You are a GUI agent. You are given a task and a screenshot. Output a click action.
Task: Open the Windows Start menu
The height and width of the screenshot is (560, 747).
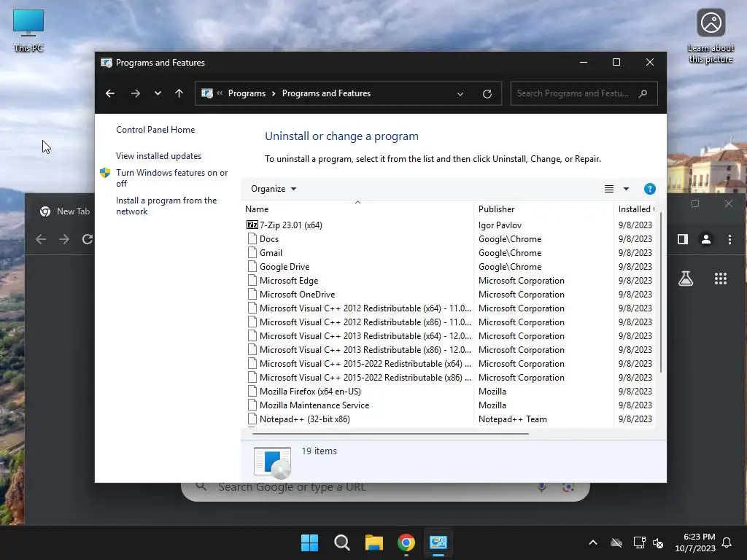coord(309,542)
